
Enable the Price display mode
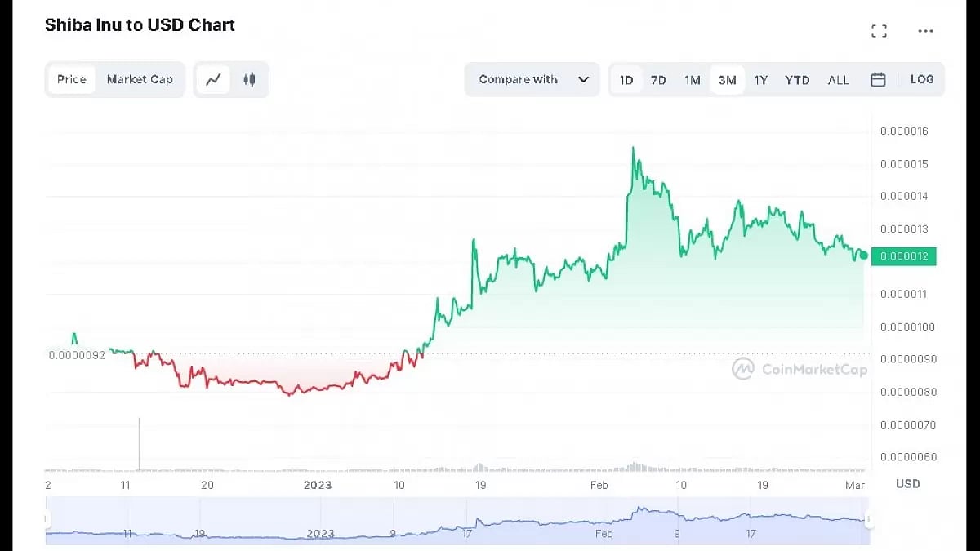tap(71, 79)
